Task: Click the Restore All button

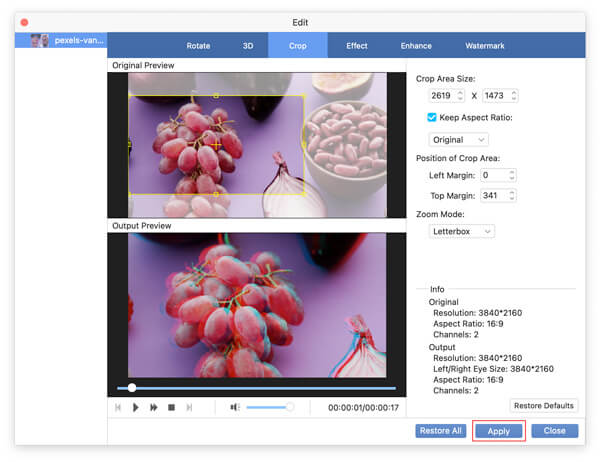Action: pyautogui.click(x=441, y=431)
